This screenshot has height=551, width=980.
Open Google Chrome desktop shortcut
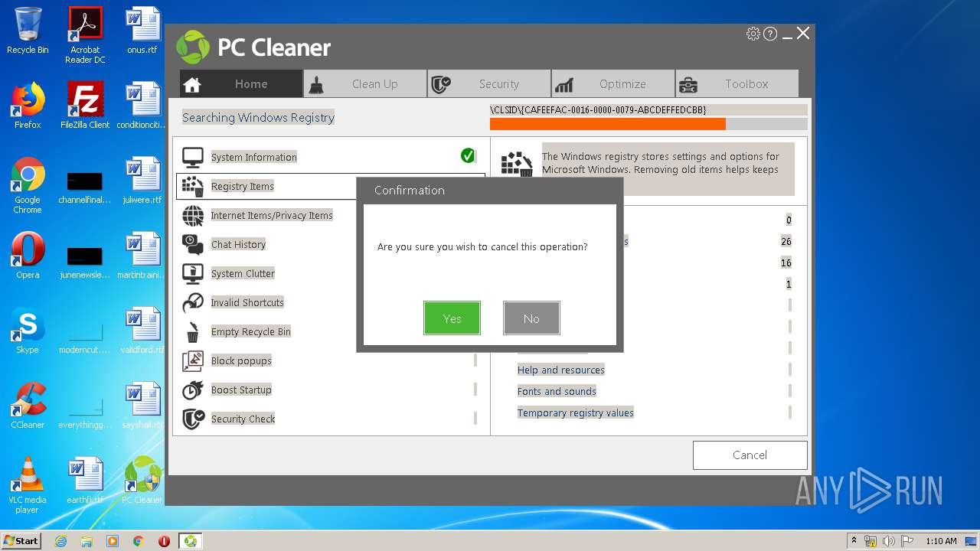pos(28,185)
